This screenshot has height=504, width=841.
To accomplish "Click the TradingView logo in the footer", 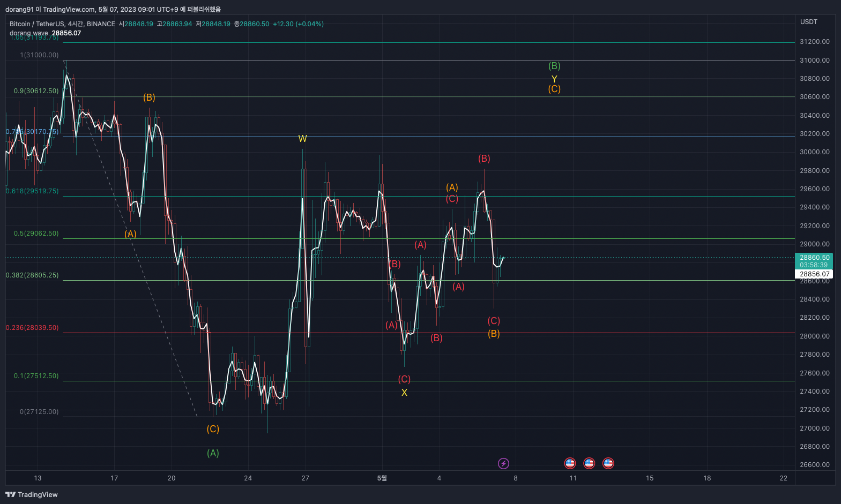I will [x=32, y=494].
